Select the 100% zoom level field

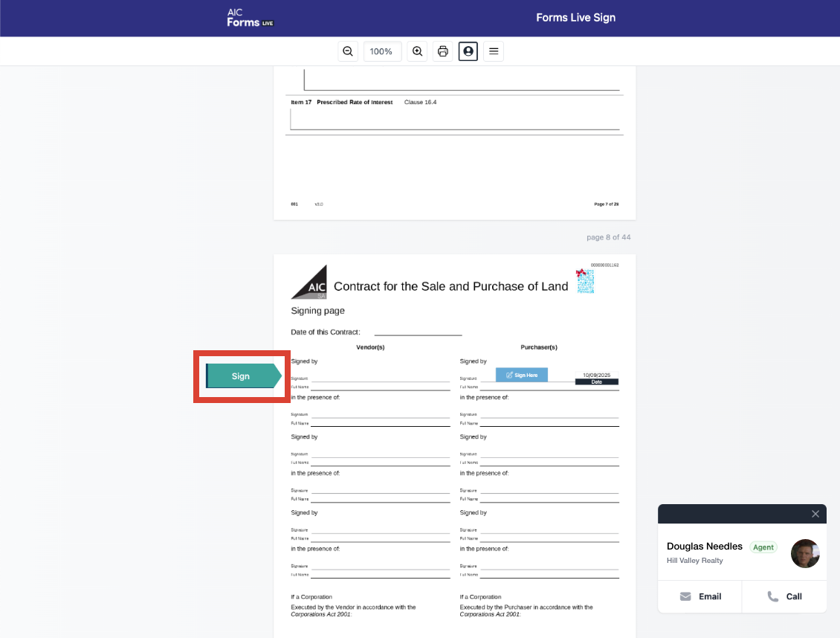(x=382, y=51)
